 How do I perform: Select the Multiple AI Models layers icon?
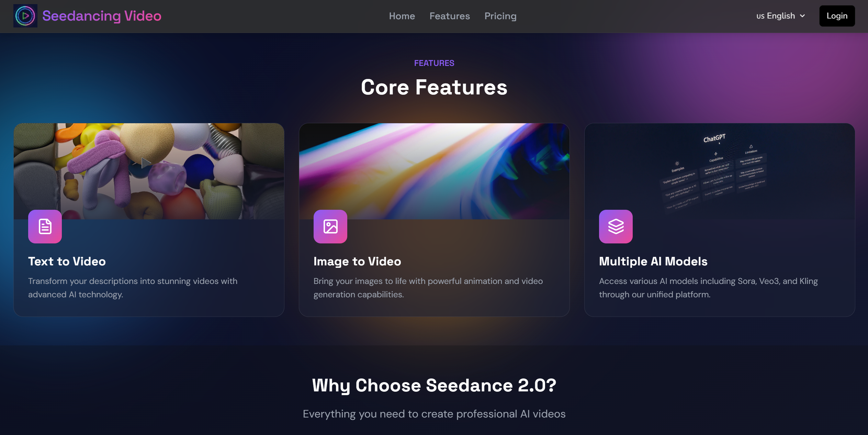[616, 227]
